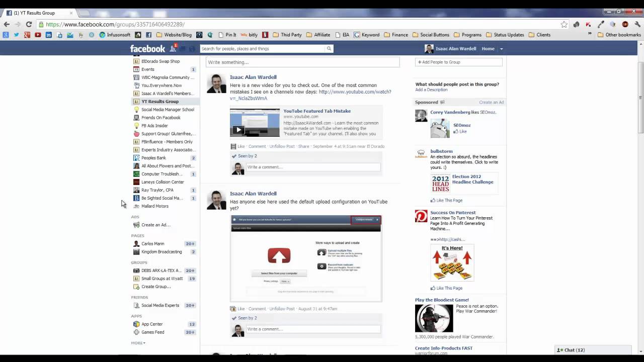
Task: Open the Thid Party bookmarks folder
Action: 287,35
